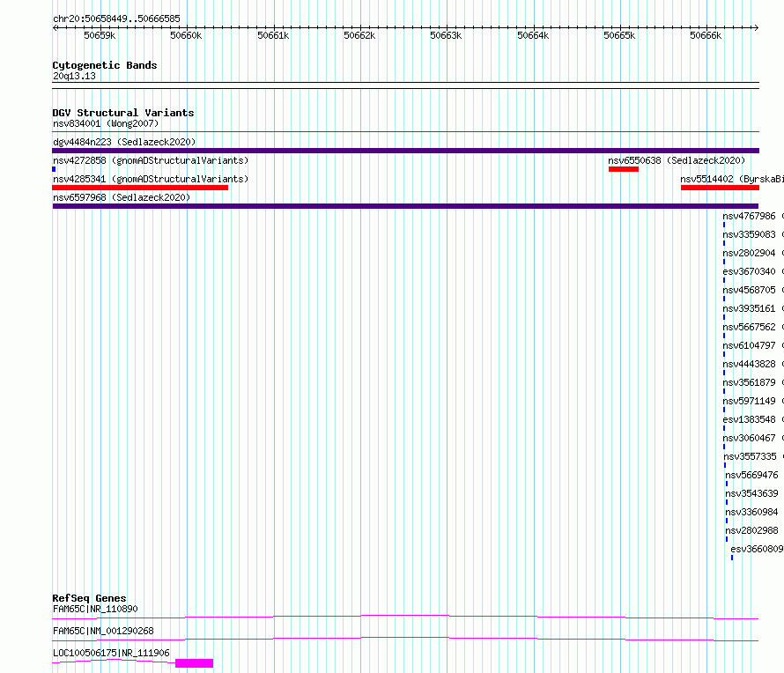Open the FAM65C|NR_110890 gene label
The image size is (784, 673).
pos(95,609)
